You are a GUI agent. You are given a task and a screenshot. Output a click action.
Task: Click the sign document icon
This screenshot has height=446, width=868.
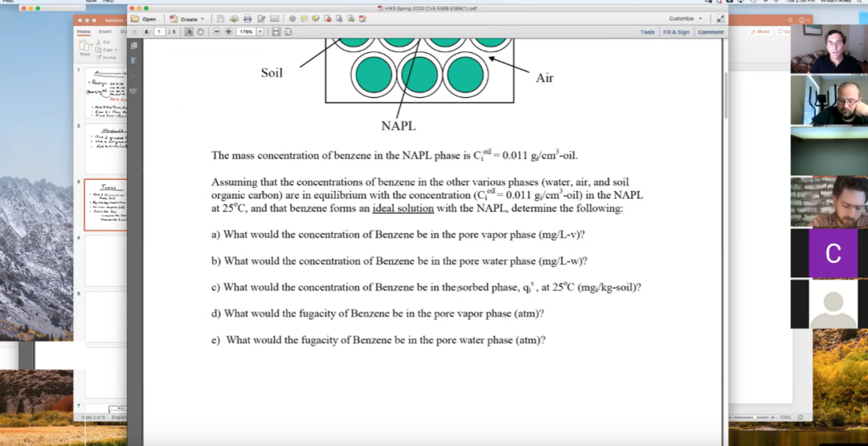(x=362, y=18)
